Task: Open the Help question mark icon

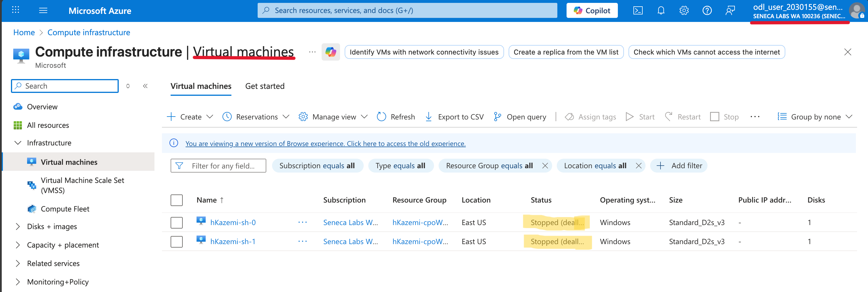Action: click(707, 10)
